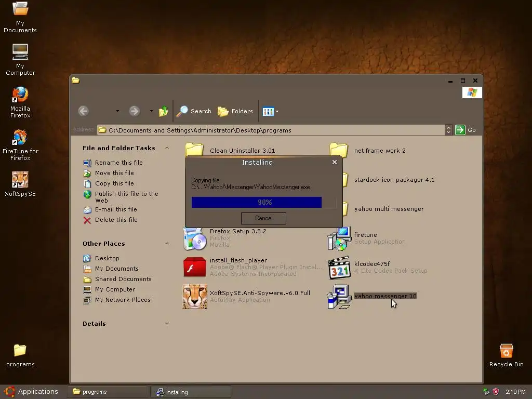Image resolution: width=532 pixels, height=399 pixels.
Task: Click the address path field
Action: pyautogui.click(x=271, y=130)
